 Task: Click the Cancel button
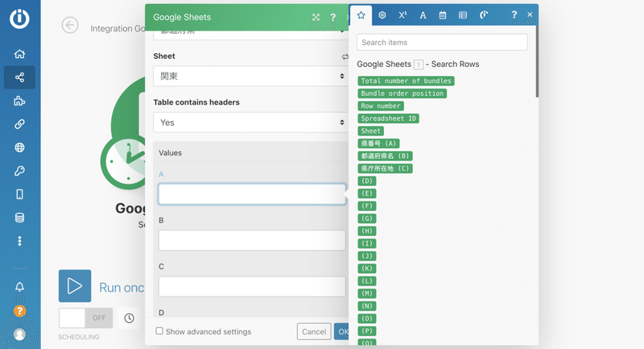(x=313, y=331)
